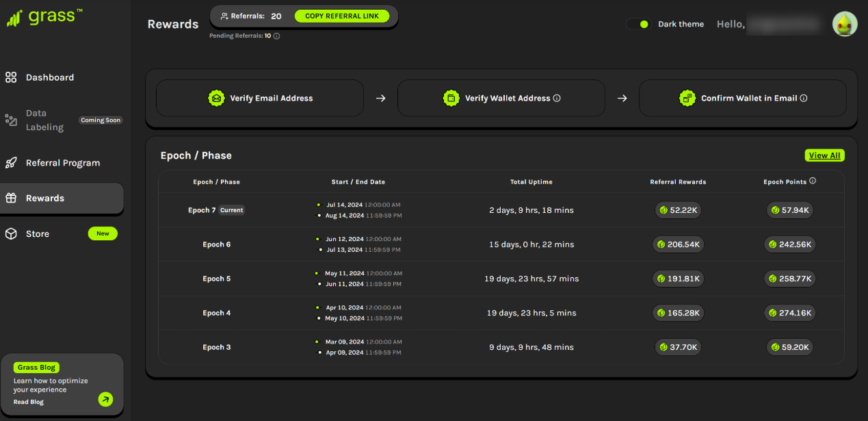Click the coin icon beside 191.81K
Viewport: 868px width, 421px height.
tap(661, 279)
